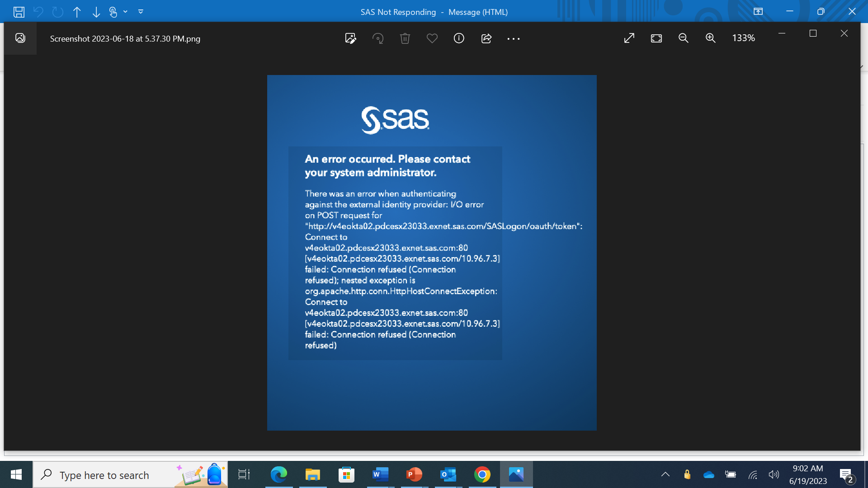Enter full screen with diagonal arrows icon

pyautogui.click(x=629, y=38)
